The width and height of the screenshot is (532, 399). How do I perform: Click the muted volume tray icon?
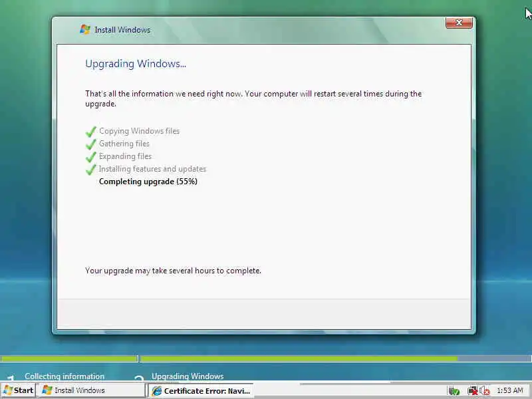click(x=485, y=391)
